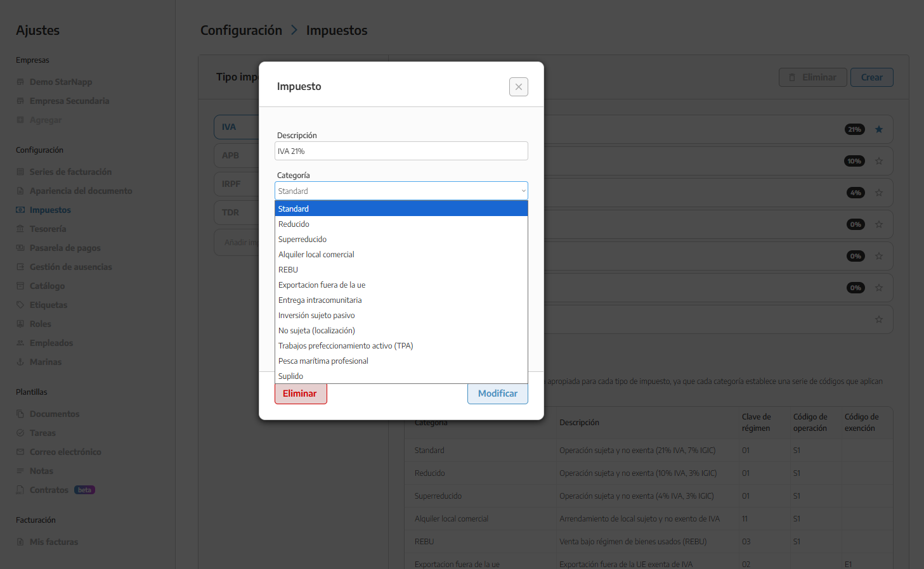
Task: Click the Marinas anchor icon
Action: tap(20, 362)
